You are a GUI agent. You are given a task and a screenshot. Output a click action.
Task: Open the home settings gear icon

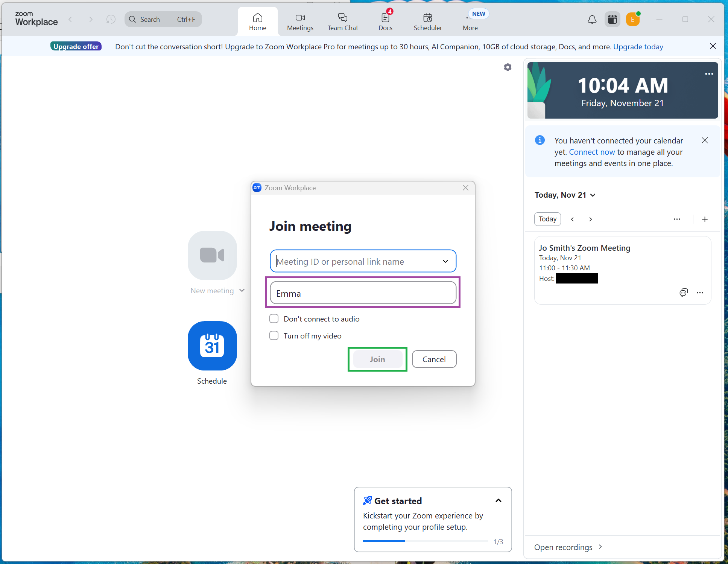click(508, 67)
